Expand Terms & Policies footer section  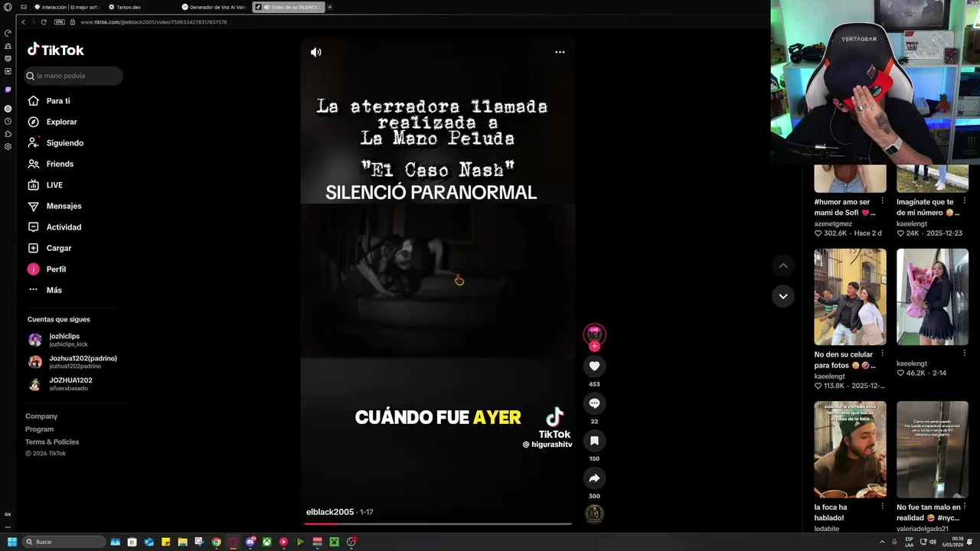(x=52, y=442)
